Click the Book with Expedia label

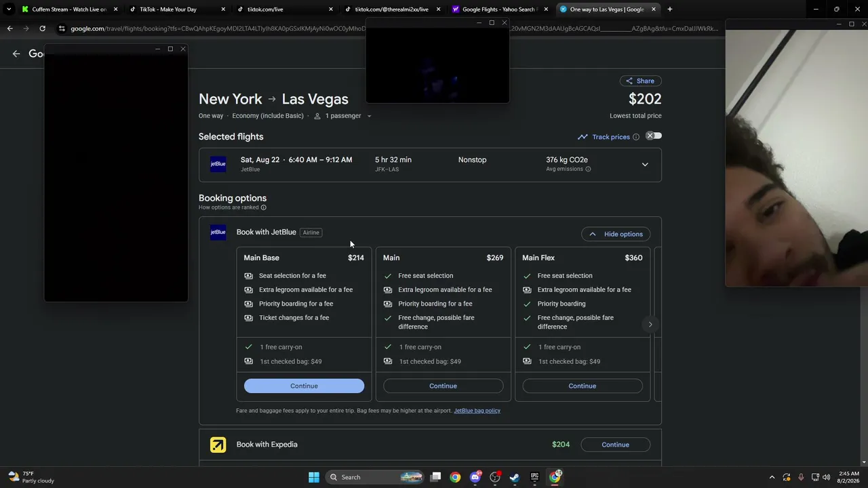pos(267,445)
